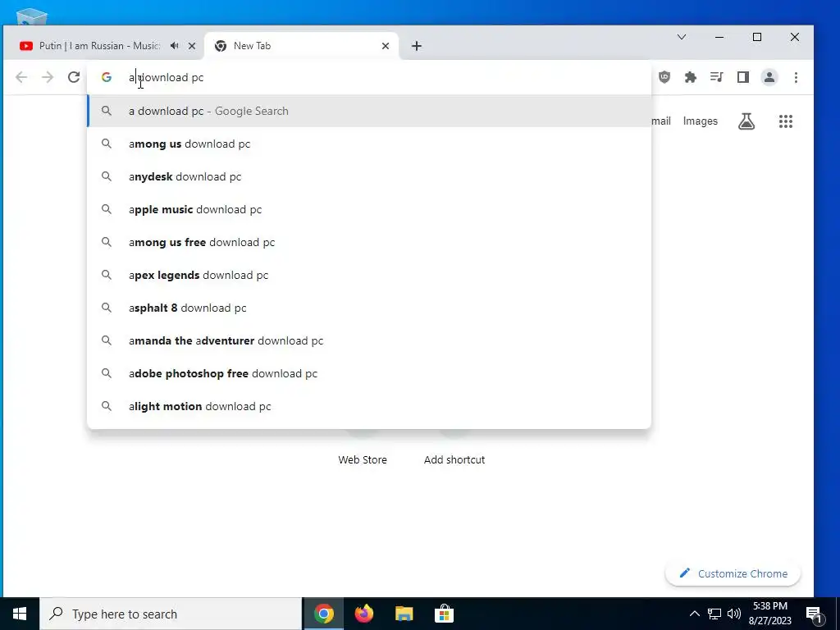Click the taskbar search box
The height and width of the screenshot is (630, 840).
point(171,614)
